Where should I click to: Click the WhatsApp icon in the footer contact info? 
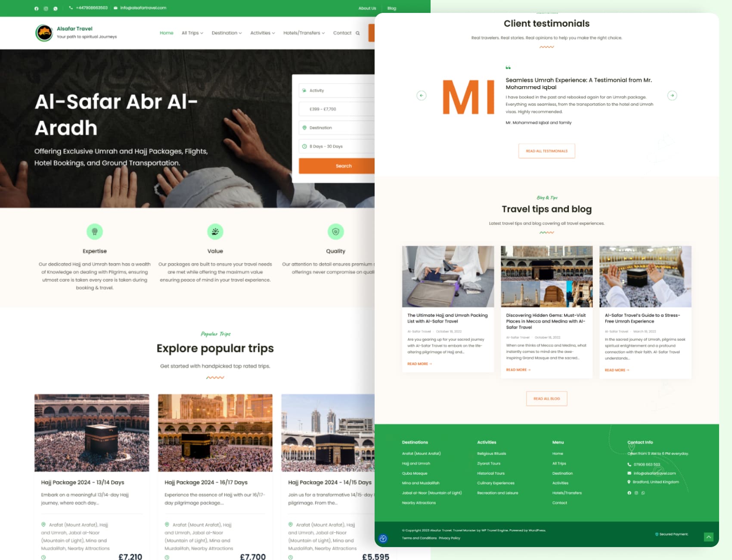643,493
